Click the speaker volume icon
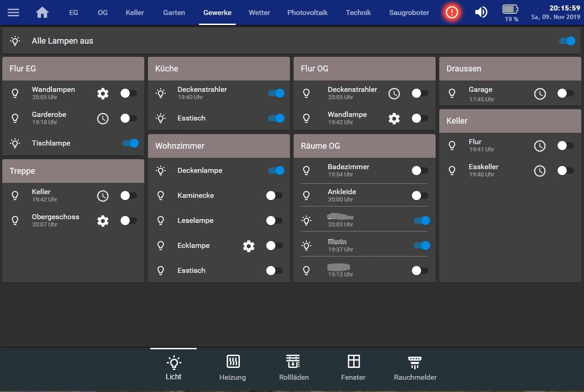 tap(481, 12)
